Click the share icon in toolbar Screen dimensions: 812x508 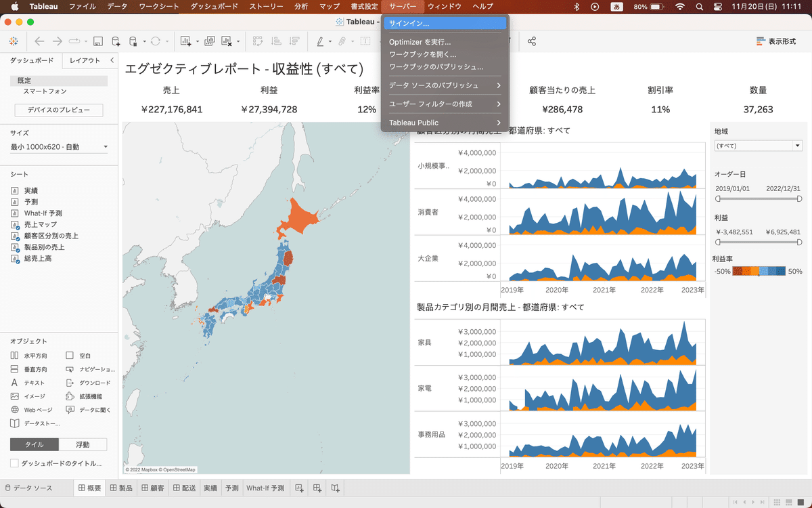click(x=532, y=41)
